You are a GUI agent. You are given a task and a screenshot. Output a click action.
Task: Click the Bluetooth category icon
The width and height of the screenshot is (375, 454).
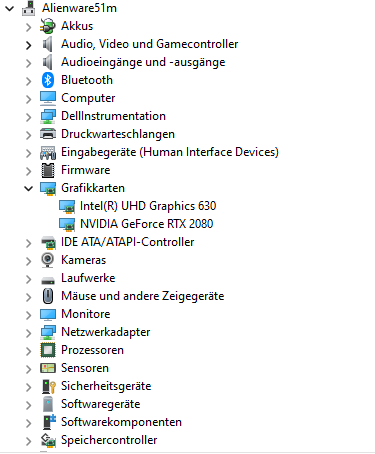tap(48, 80)
